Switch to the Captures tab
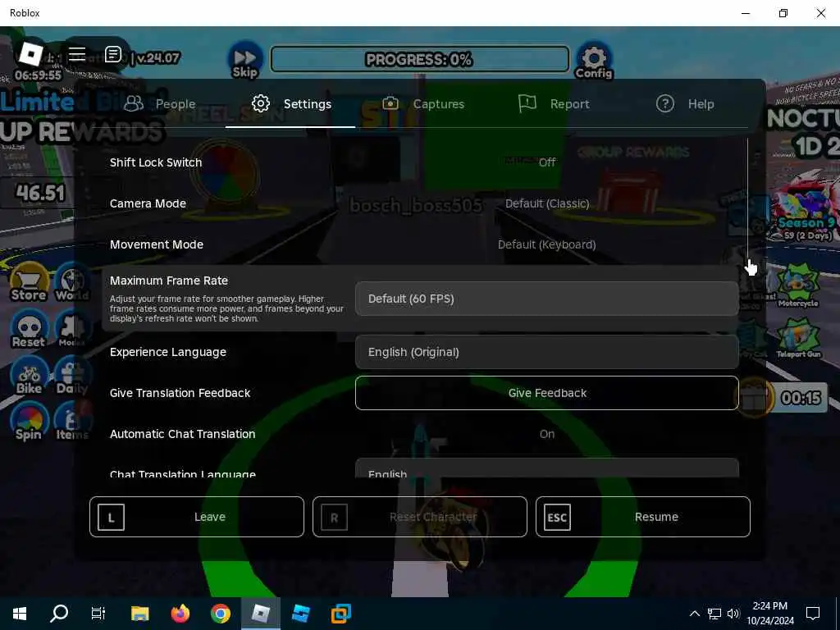 point(423,104)
